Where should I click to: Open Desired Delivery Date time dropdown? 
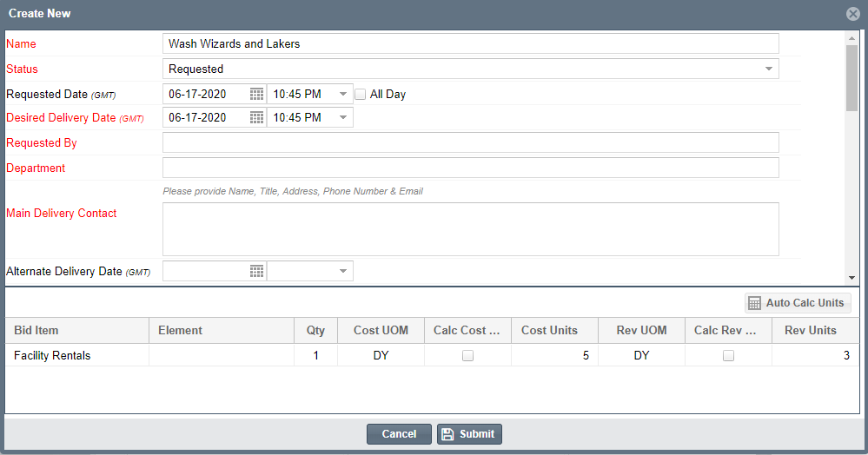[x=343, y=117]
